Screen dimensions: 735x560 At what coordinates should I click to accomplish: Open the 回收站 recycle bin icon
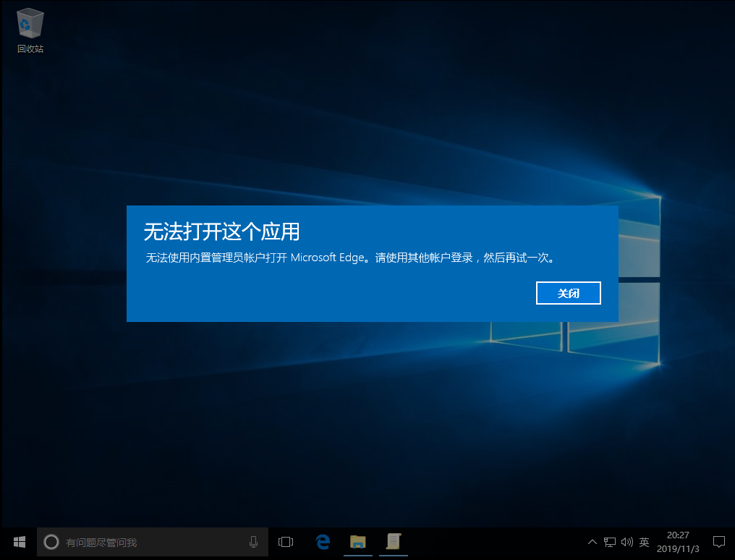(30, 30)
